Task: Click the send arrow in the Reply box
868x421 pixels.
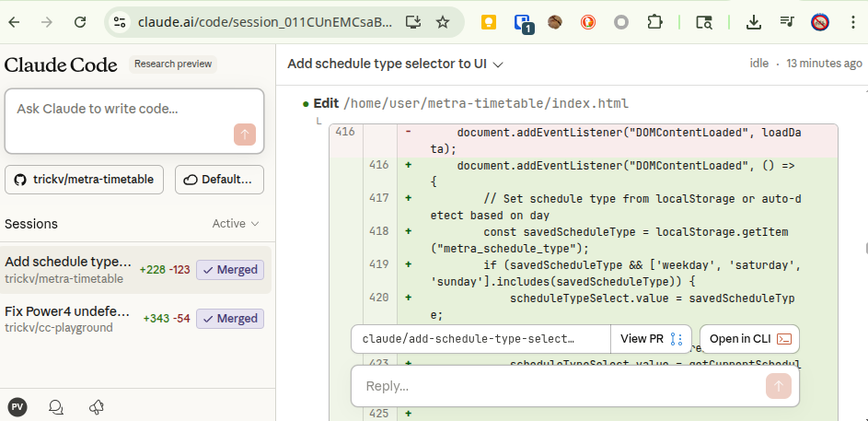Action: [778, 386]
